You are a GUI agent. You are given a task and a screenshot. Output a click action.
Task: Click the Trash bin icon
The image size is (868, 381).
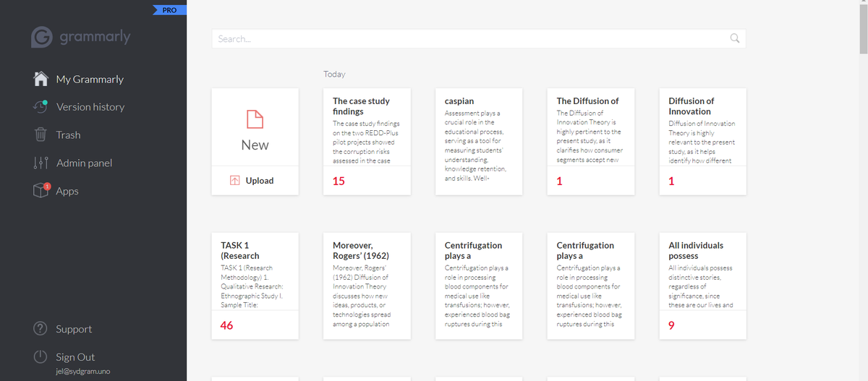[x=41, y=134]
